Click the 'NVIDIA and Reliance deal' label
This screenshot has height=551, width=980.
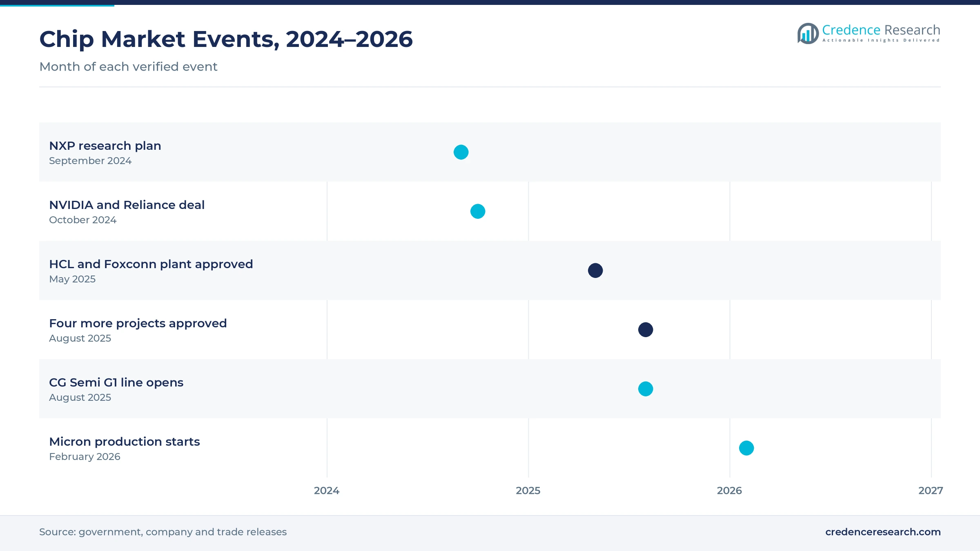pyautogui.click(x=127, y=205)
